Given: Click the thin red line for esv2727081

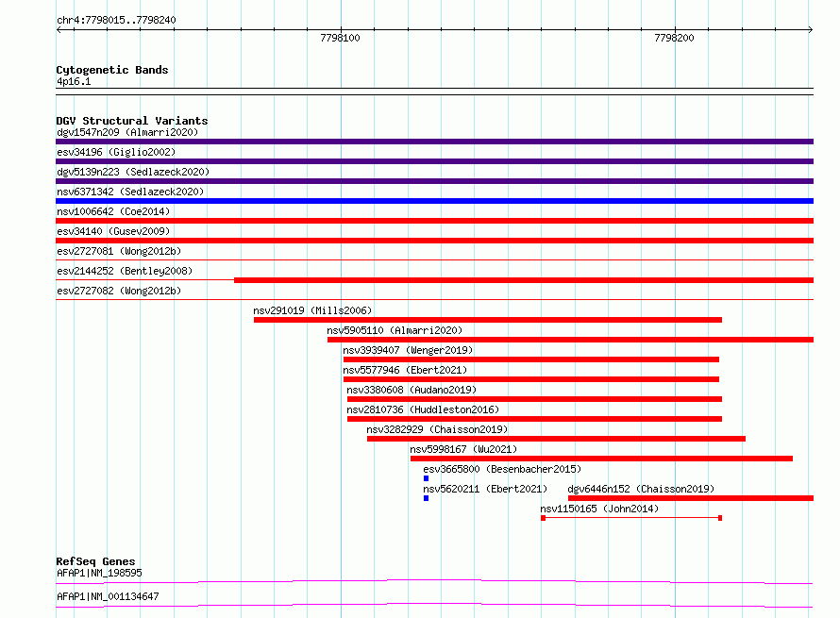Looking at the screenshot, I should click(x=434, y=260).
